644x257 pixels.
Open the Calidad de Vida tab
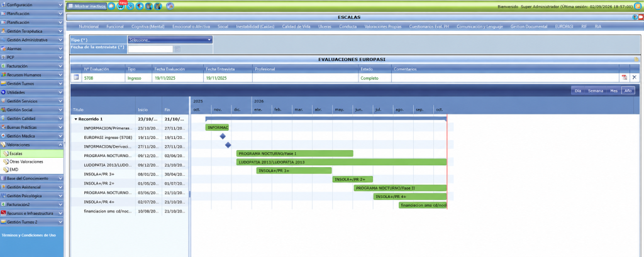click(296, 26)
